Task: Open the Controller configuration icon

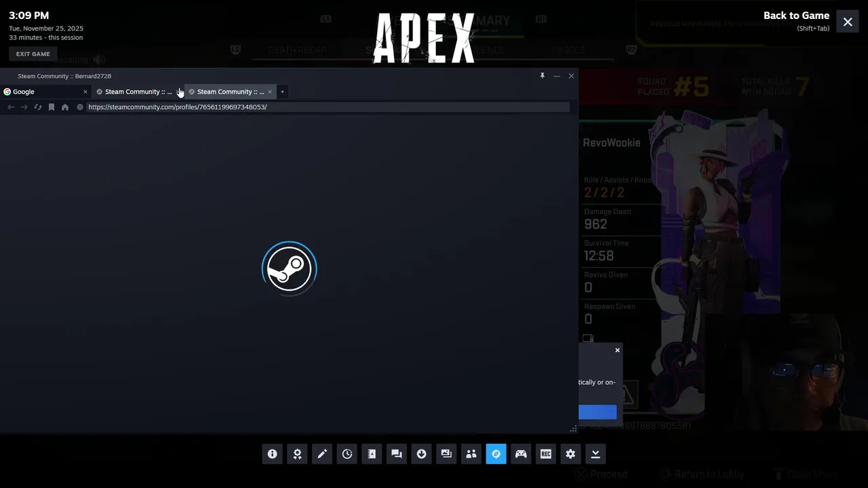Action: point(521,454)
